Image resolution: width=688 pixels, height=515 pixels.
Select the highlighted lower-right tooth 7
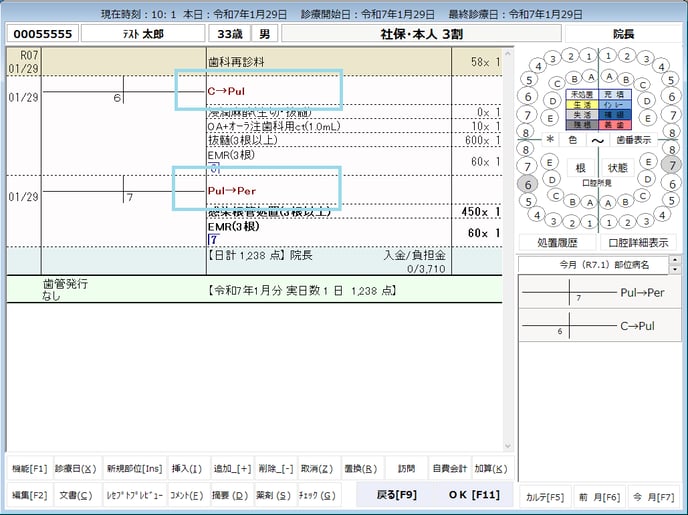671,164
